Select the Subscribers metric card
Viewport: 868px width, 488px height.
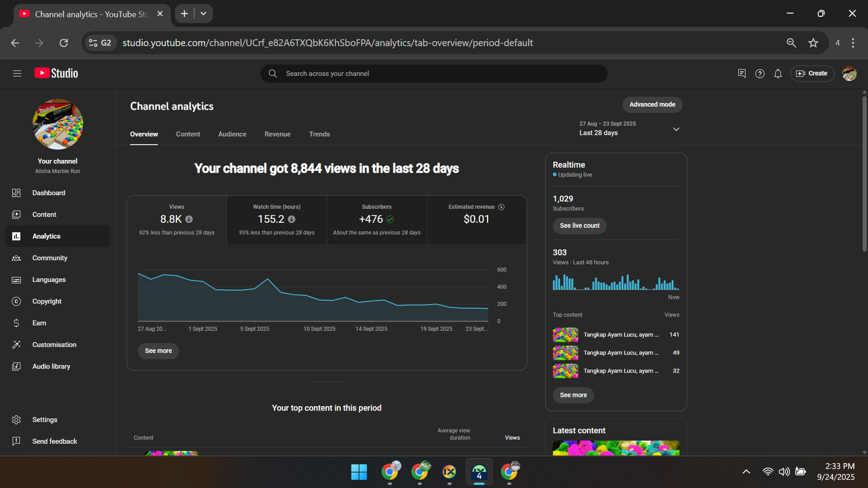(376, 220)
